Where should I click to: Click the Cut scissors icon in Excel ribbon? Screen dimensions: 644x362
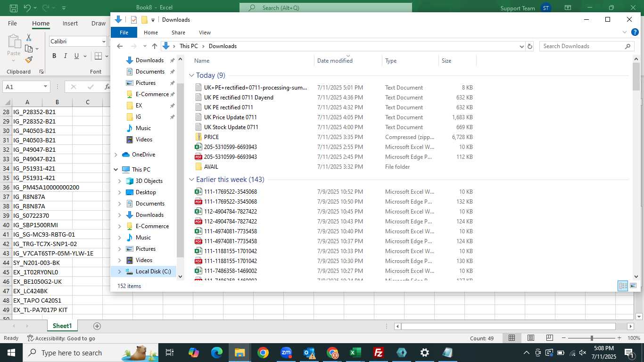point(29,38)
